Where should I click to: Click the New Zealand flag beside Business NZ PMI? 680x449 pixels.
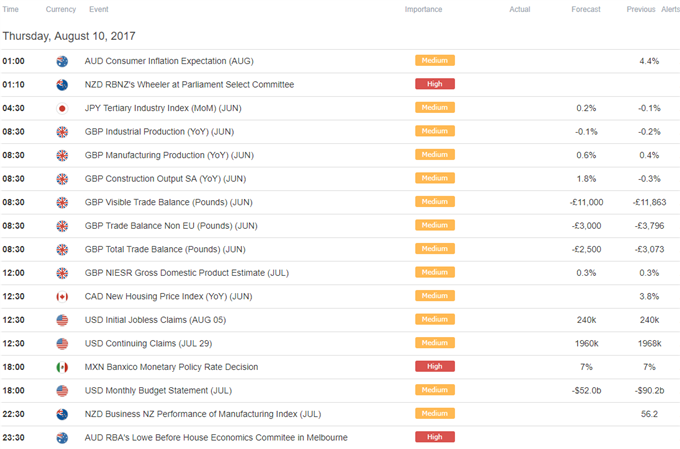point(62,414)
